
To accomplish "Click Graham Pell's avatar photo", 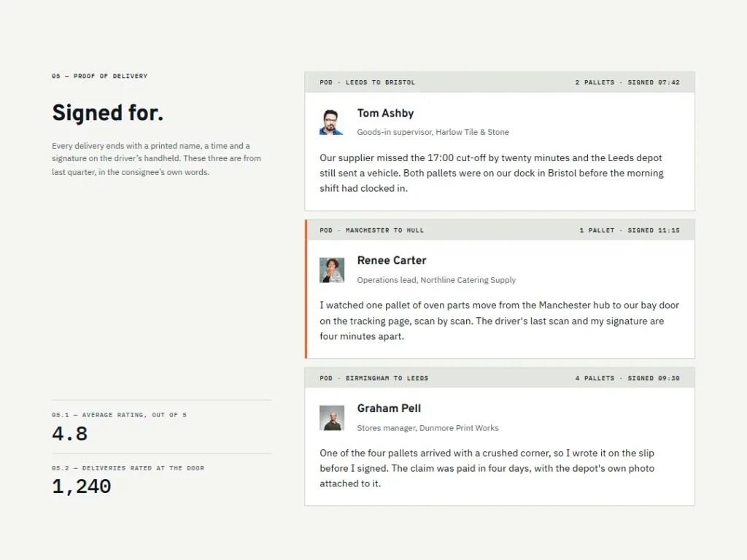I will pos(332,418).
